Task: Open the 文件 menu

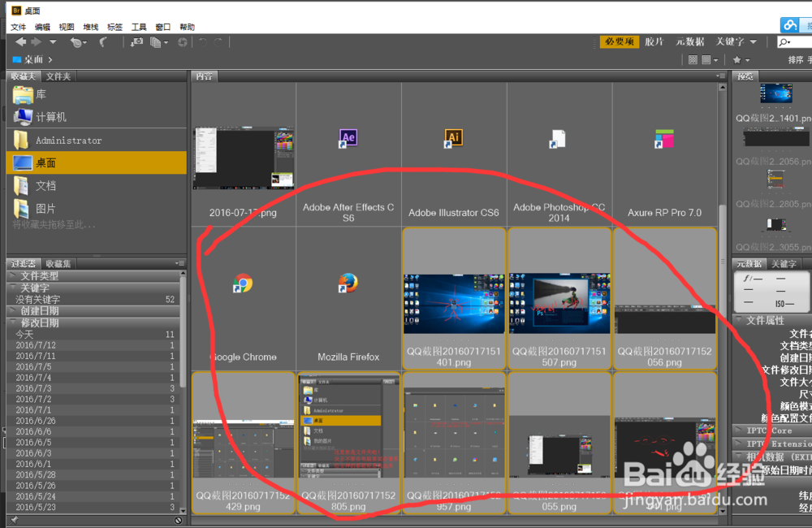Action: pyautogui.click(x=18, y=27)
